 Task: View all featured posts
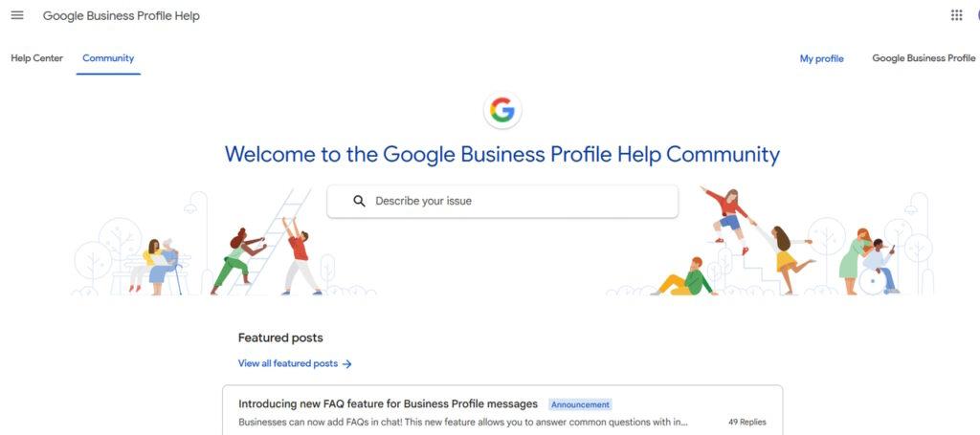[295, 363]
